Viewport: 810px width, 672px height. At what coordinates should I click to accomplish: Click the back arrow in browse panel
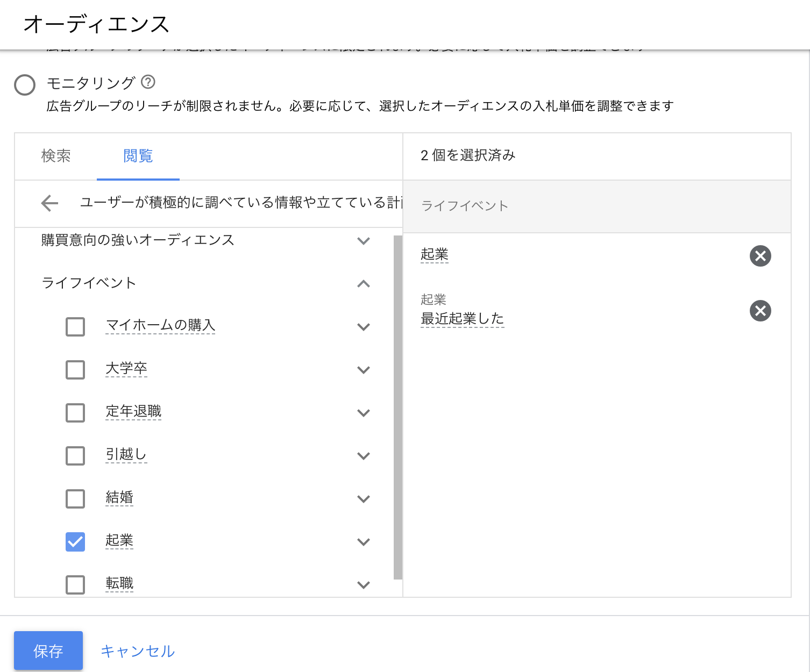pyautogui.click(x=49, y=203)
